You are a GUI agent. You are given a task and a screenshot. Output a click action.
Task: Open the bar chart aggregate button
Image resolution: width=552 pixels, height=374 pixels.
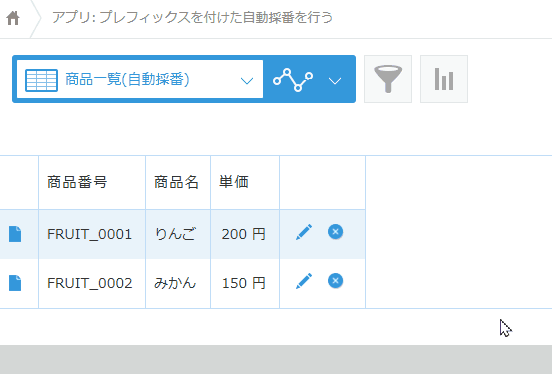[444, 79]
